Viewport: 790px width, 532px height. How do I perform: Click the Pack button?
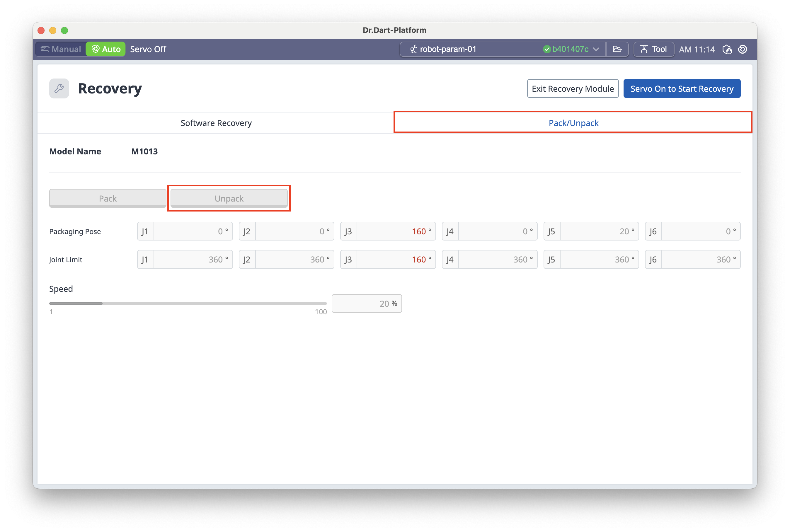pos(108,198)
